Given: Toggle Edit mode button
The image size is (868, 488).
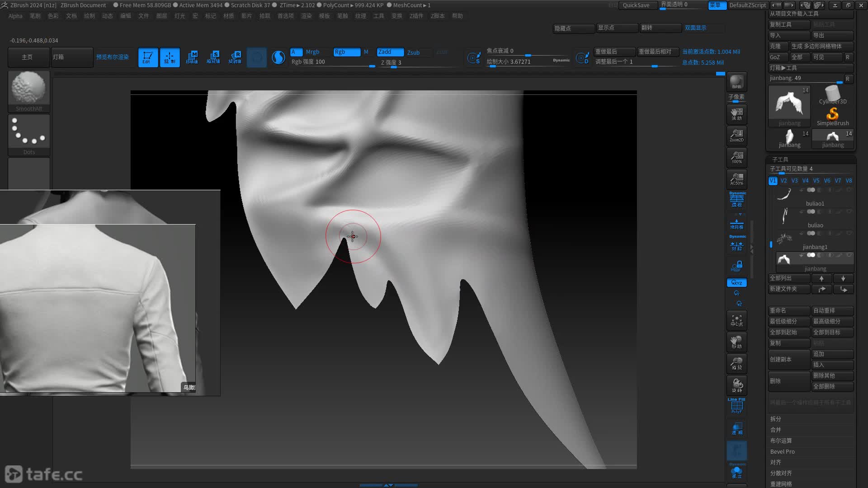Looking at the screenshot, I should [148, 57].
